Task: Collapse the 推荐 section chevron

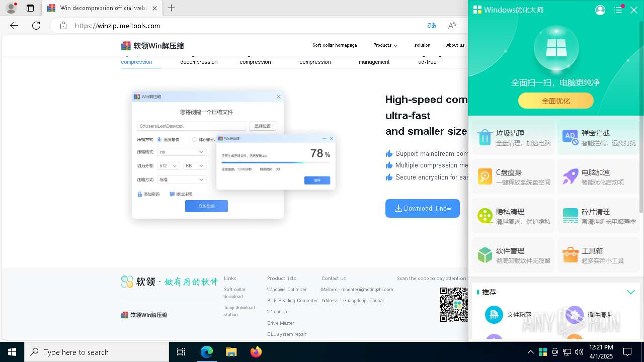Action: pyautogui.click(x=630, y=292)
